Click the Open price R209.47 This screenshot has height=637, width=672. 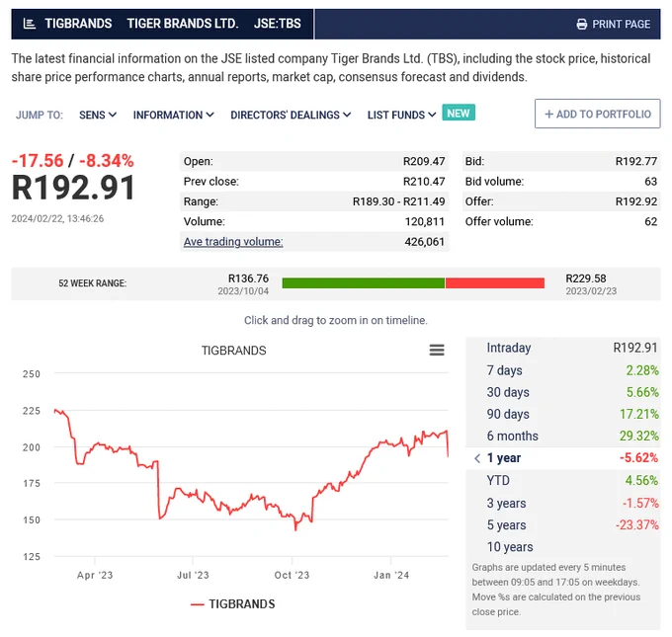click(x=424, y=162)
